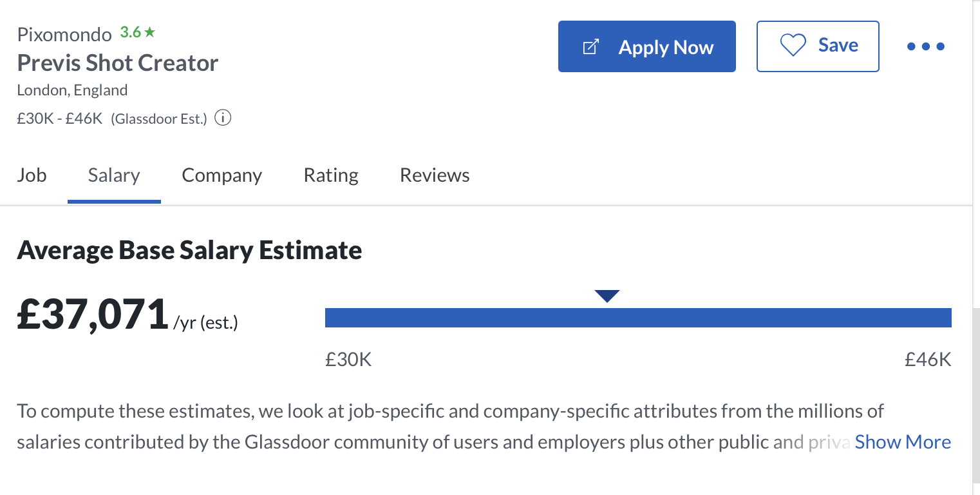Click the Previs Shot Creator job title
The width and height of the screenshot is (980, 495).
(x=118, y=63)
